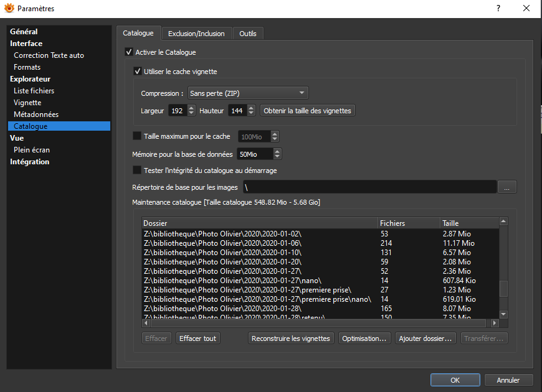The height and width of the screenshot is (392, 542).
Task: Uncheck Activer le Catalogue checkbox
Action: (128, 52)
